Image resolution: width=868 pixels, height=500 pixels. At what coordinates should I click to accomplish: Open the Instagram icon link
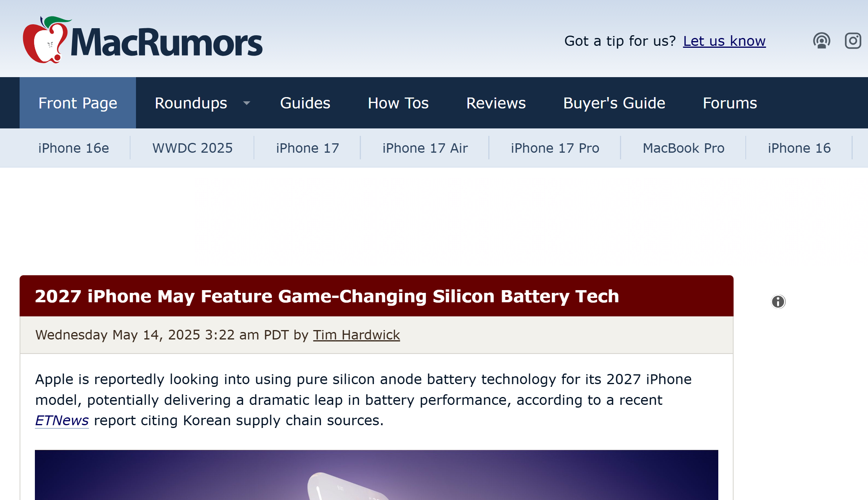(x=853, y=41)
